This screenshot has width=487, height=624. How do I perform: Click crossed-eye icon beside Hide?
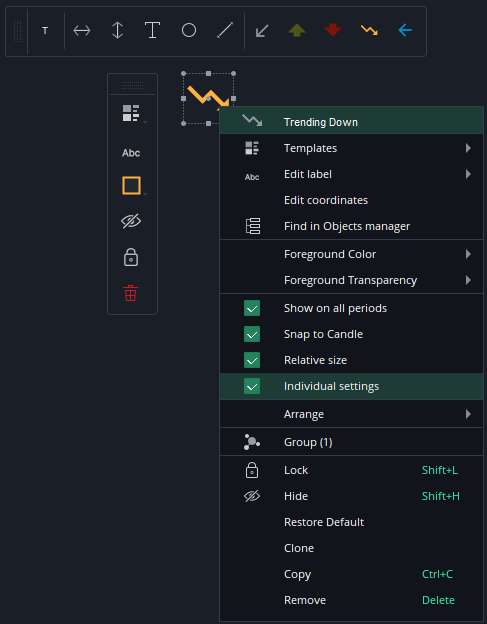tap(252, 496)
